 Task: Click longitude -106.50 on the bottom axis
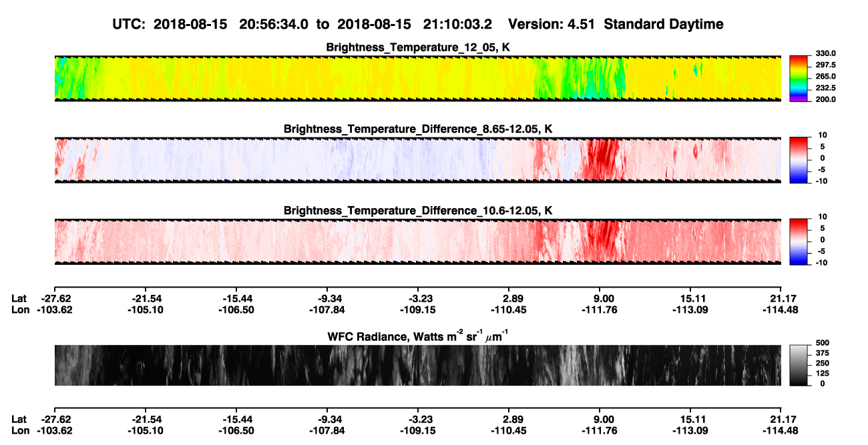click(236, 430)
